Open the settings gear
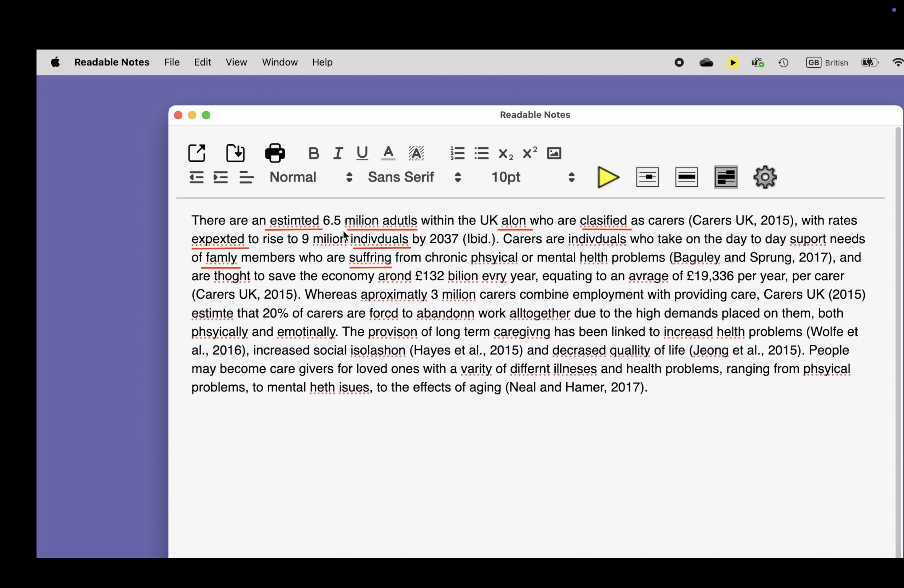Screen dimensions: 904x588 pos(765,177)
